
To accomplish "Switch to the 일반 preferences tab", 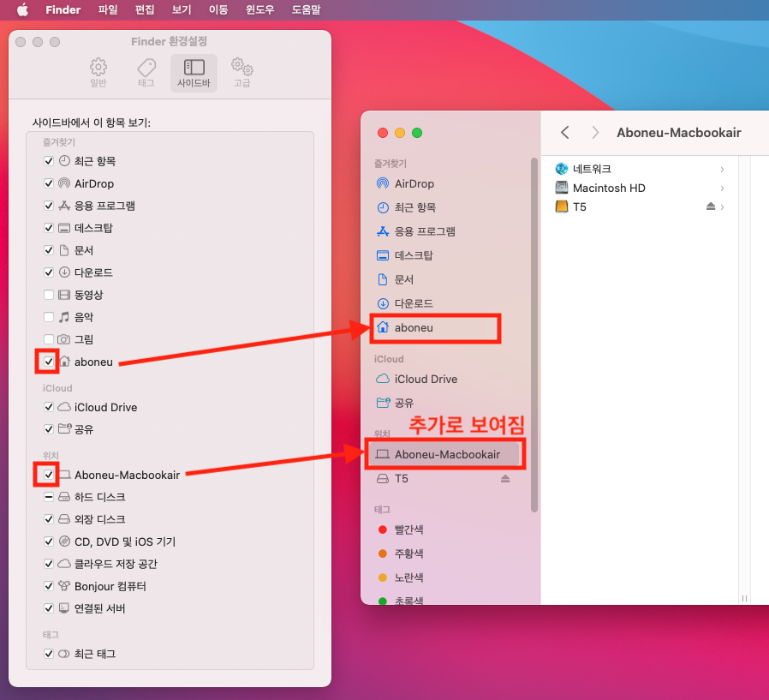I will 98,73.
